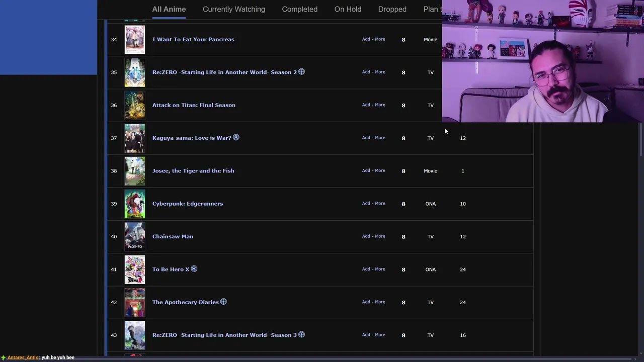Click Kaguya-sama poster thumbnail
The height and width of the screenshot is (362, 644).
coord(135,138)
